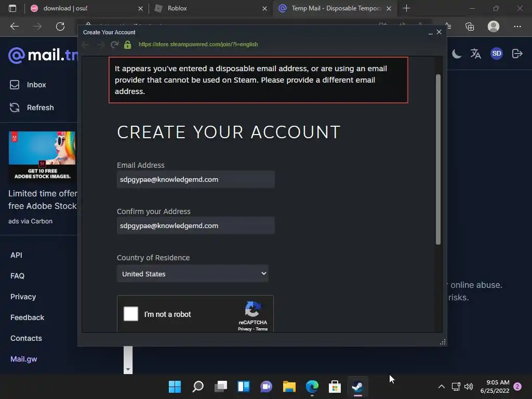Open Microsoft Store from taskbar

point(335,387)
